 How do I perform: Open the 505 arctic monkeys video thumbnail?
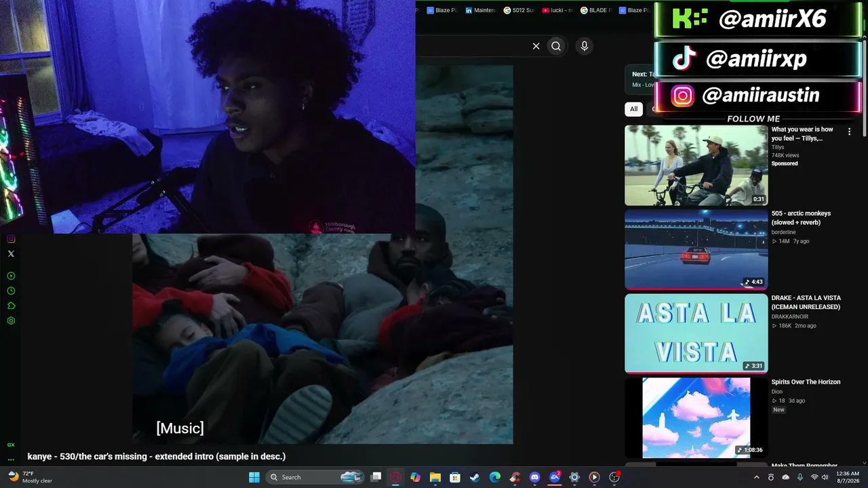coord(696,249)
